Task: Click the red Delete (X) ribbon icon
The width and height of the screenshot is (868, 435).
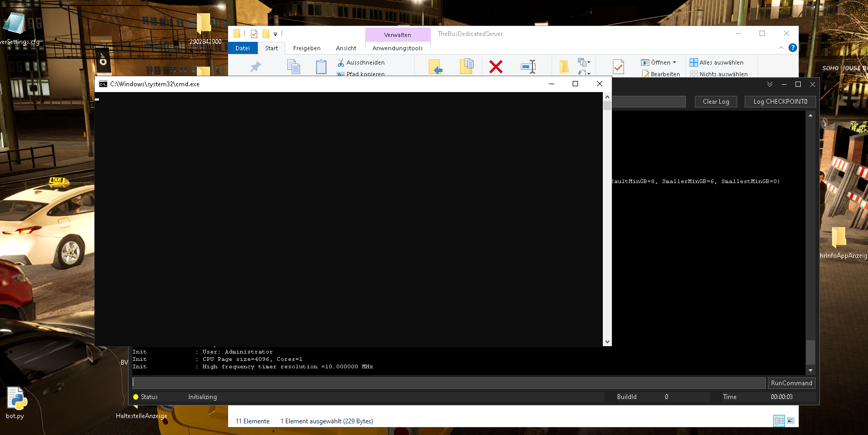Action: click(x=495, y=67)
